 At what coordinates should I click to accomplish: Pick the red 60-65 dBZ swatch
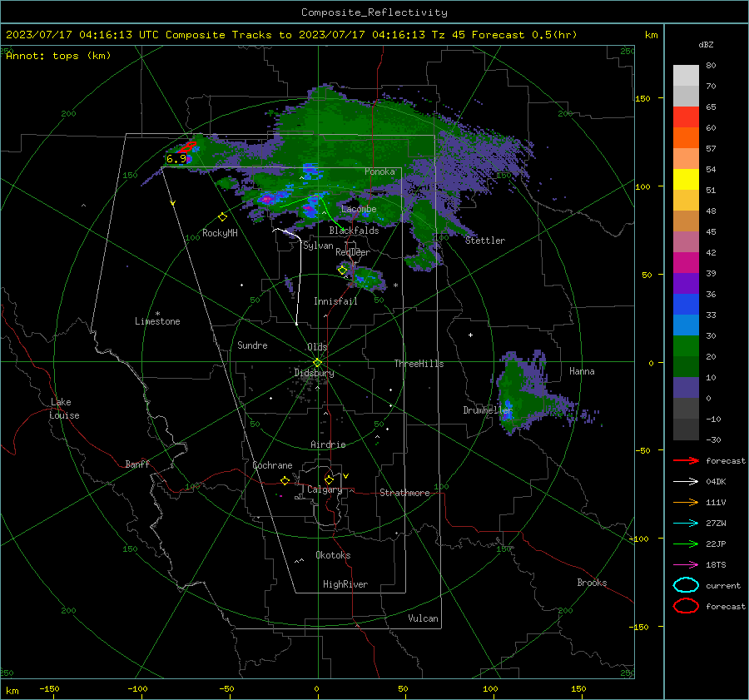(x=686, y=117)
